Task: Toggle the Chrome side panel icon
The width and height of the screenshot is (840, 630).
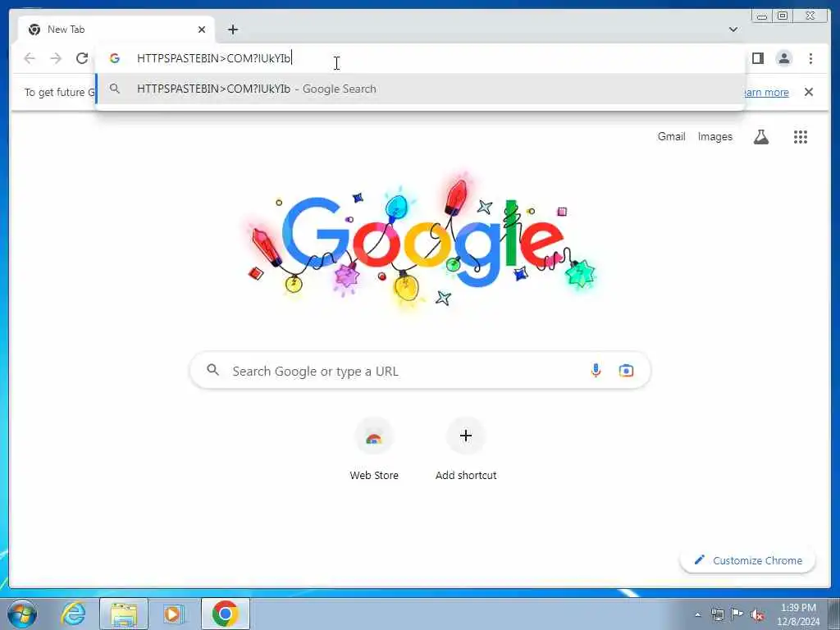Action: coord(757,58)
